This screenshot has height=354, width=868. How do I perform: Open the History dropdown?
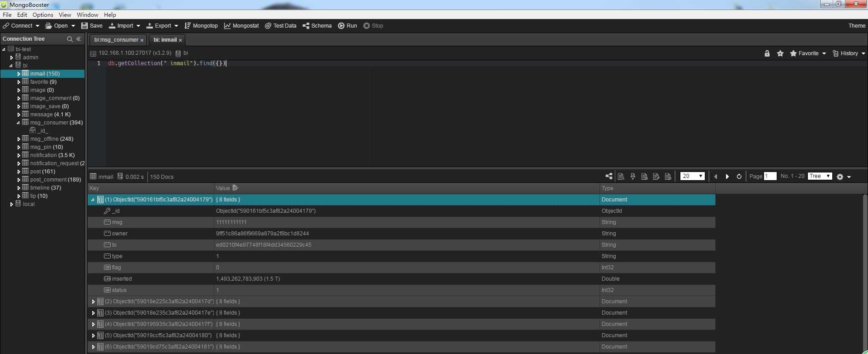pyautogui.click(x=849, y=53)
